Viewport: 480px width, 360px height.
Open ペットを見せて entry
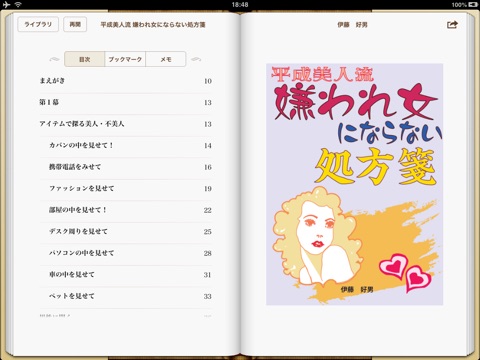click(x=126, y=296)
